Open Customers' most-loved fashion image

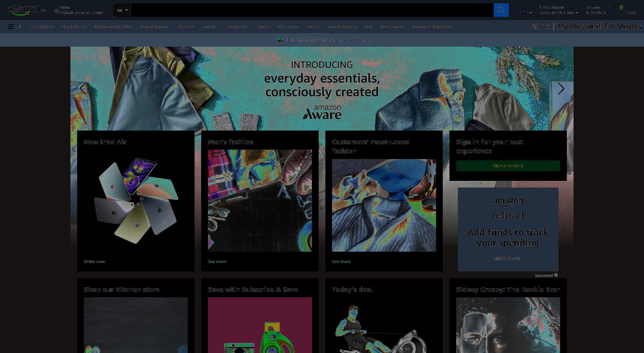(x=384, y=205)
